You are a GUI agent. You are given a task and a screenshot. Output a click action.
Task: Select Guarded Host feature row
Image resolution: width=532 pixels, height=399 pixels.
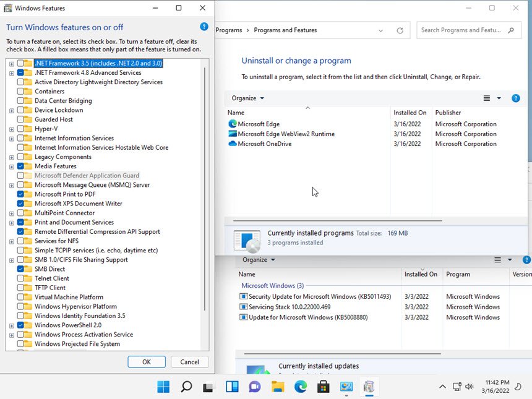click(x=54, y=119)
